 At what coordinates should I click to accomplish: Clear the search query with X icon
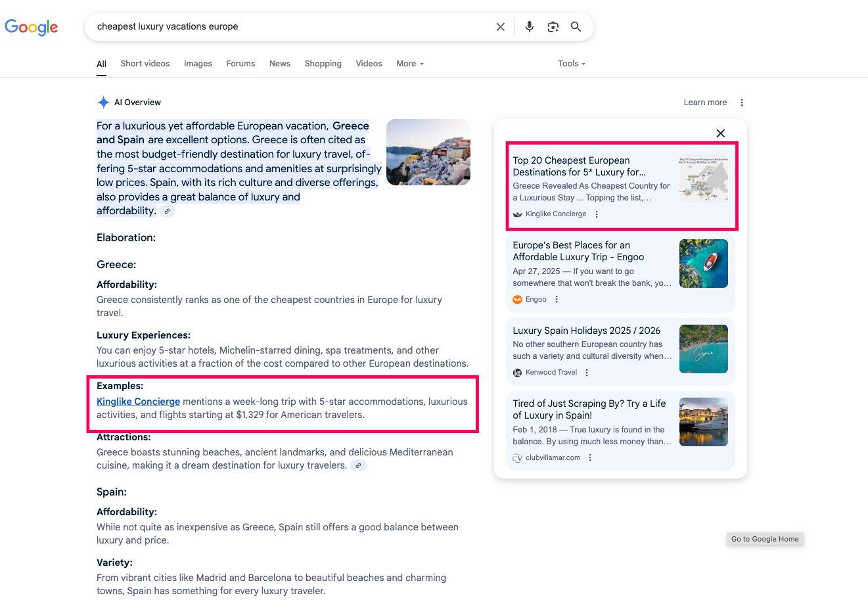[500, 27]
